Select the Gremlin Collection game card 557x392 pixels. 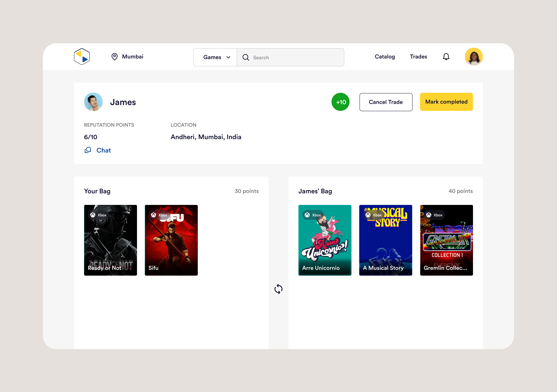pyautogui.click(x=446, y=240)
